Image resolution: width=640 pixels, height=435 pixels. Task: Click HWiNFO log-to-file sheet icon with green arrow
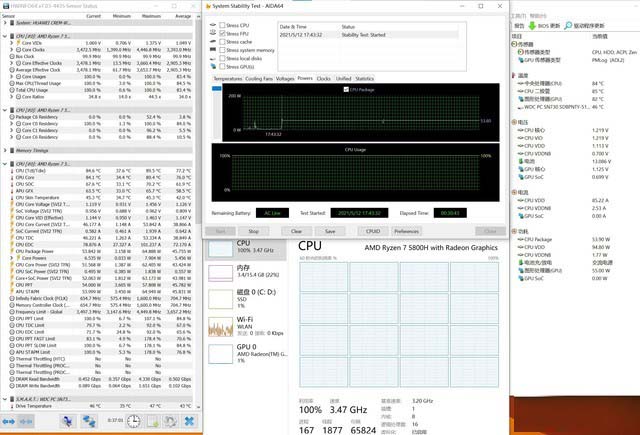pos(153,421)
